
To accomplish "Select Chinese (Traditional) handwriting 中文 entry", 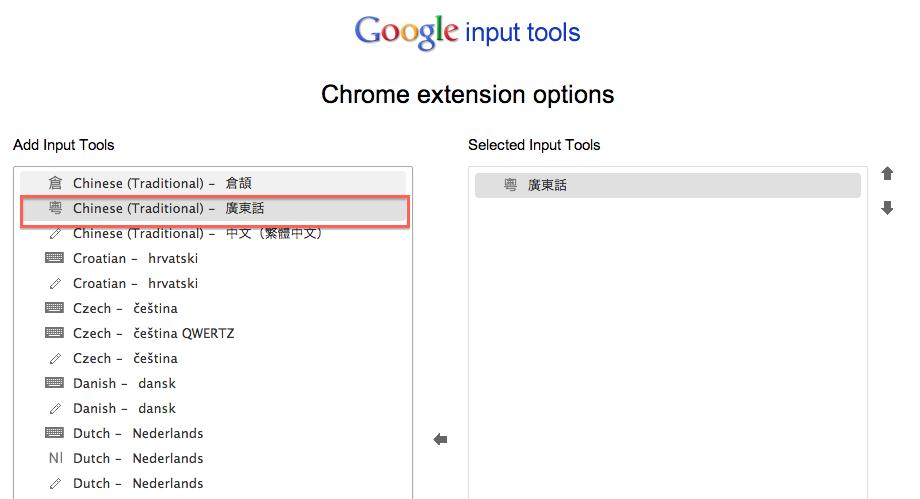I will click(x=197, y=233).
